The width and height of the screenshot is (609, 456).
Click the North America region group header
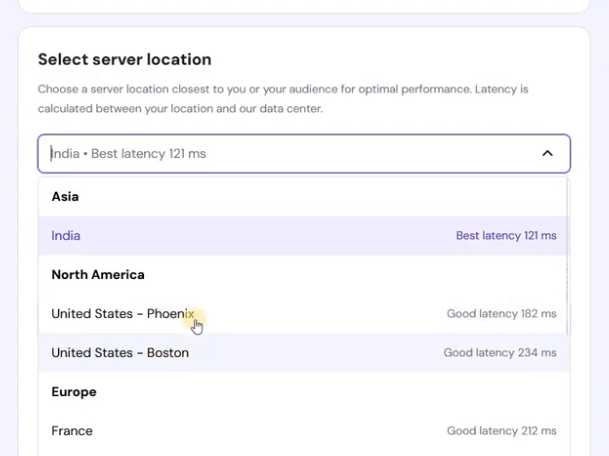pyautogui.click(x=98, y=275)
